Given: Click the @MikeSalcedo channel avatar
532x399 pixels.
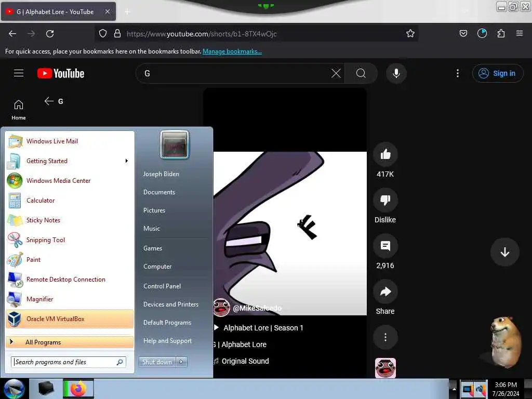Looking at the screenshot, I should pyautogui.click(x=221, y=308).
